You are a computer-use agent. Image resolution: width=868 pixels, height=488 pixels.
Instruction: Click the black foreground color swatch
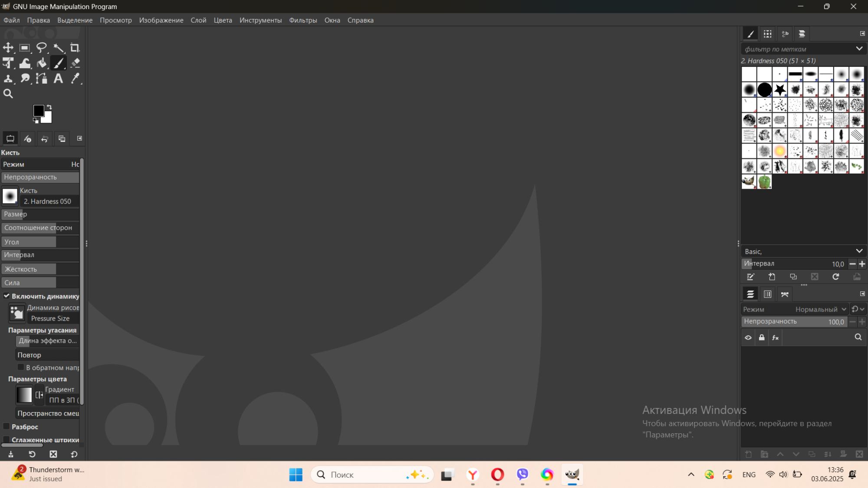click(38, 111)
